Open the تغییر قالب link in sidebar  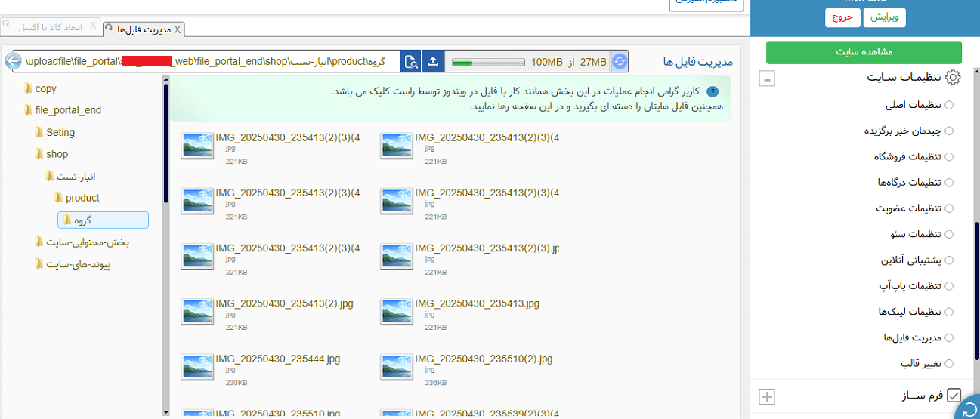(x=920, y=363)
